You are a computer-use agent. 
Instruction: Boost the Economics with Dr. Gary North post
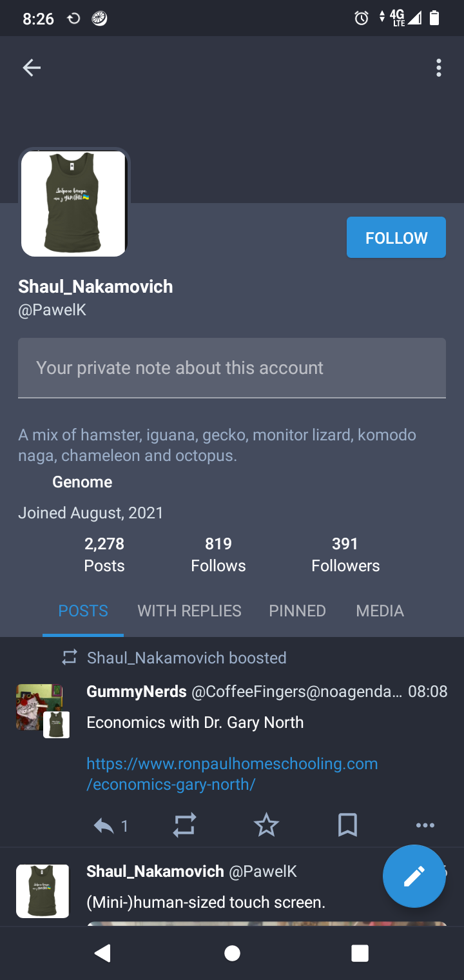tap(184, 825)
